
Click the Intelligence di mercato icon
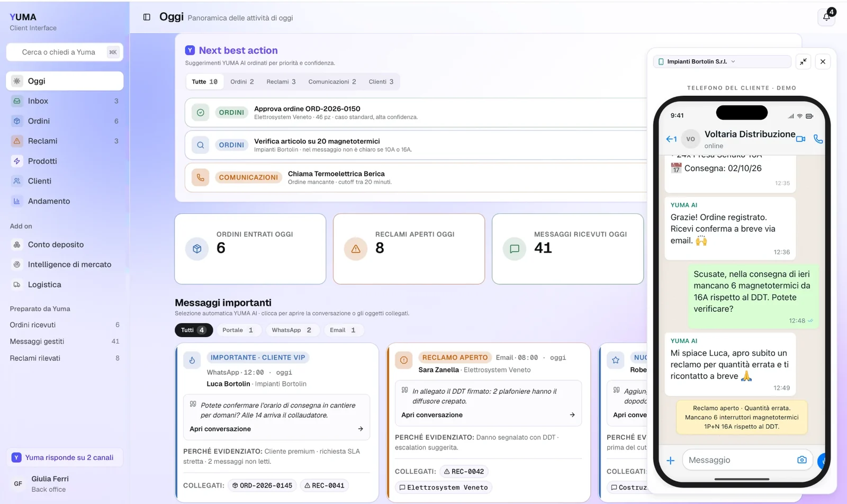(17, 264)
